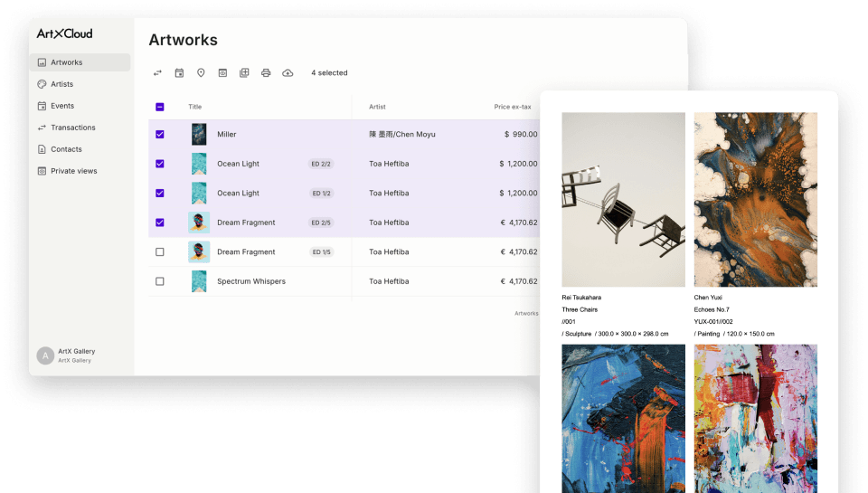Click the Contacts icon in sidebar
The height and width of the screenshot is (493, 868).
pos(42,149)
